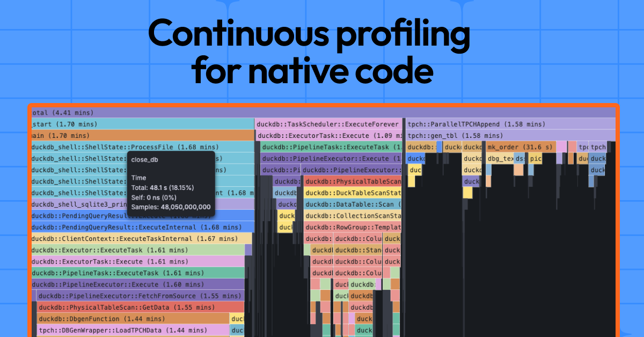Click the tpch::gen_tbl (1.58 mins) frame
The width and height of the screenshot is (644, 337).
[x=510, y=136]
